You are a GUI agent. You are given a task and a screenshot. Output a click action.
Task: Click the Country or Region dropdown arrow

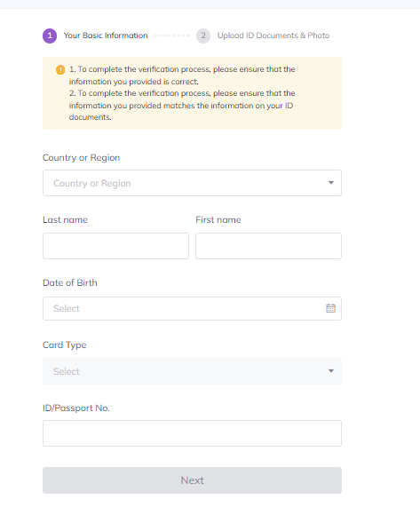[331, 183]
